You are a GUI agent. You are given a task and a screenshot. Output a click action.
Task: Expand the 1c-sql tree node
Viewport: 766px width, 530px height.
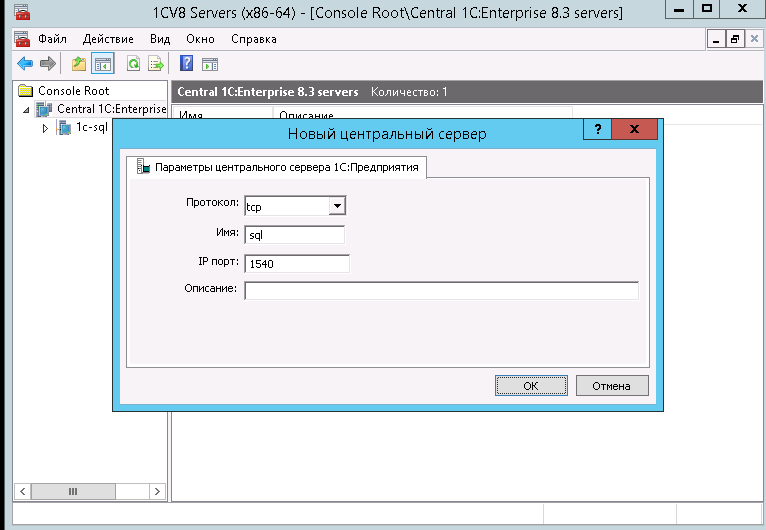point(45,128)
